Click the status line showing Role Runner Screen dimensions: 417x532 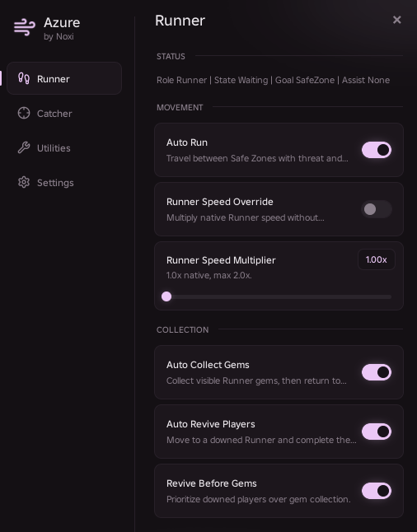click(273, 80)
